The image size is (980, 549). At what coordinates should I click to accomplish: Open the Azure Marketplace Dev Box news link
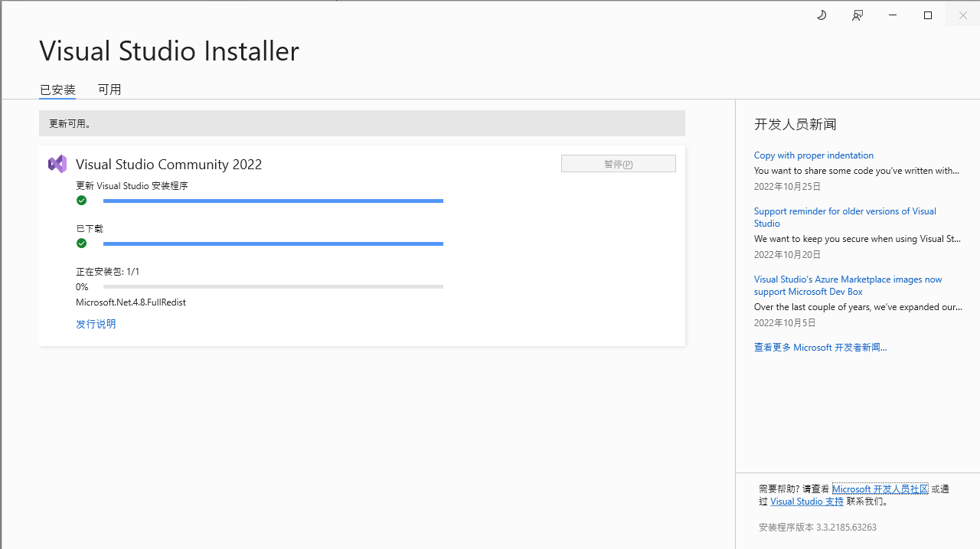tap(848, 285)
